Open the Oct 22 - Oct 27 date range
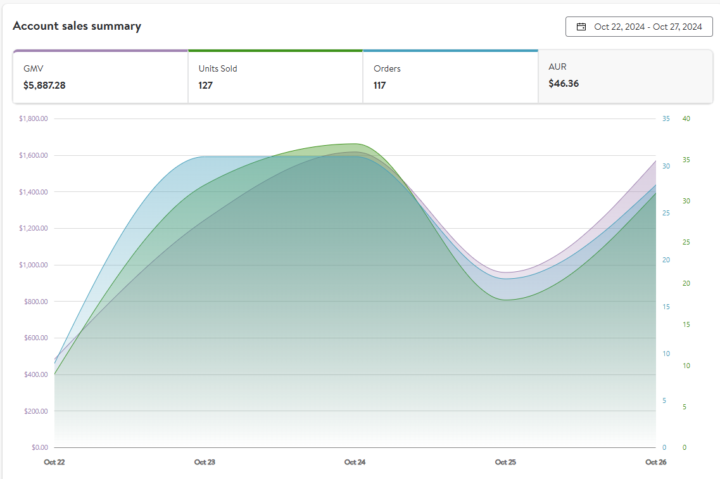 [x=645, y=27]
